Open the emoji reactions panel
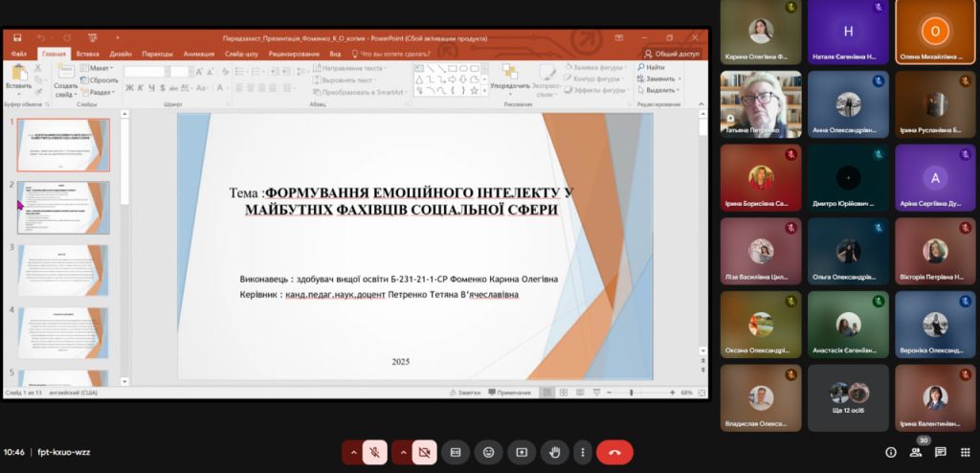 [489, 452]
